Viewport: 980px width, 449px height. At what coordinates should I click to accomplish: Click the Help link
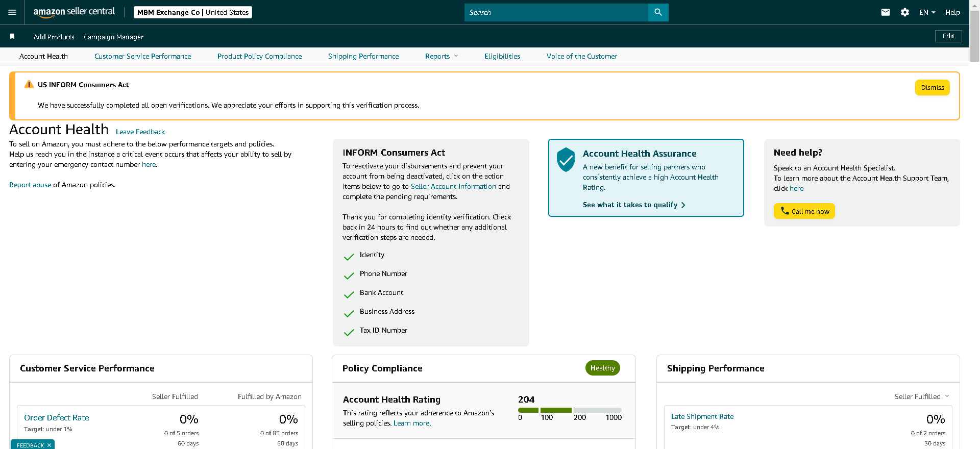tap(952, 12)
